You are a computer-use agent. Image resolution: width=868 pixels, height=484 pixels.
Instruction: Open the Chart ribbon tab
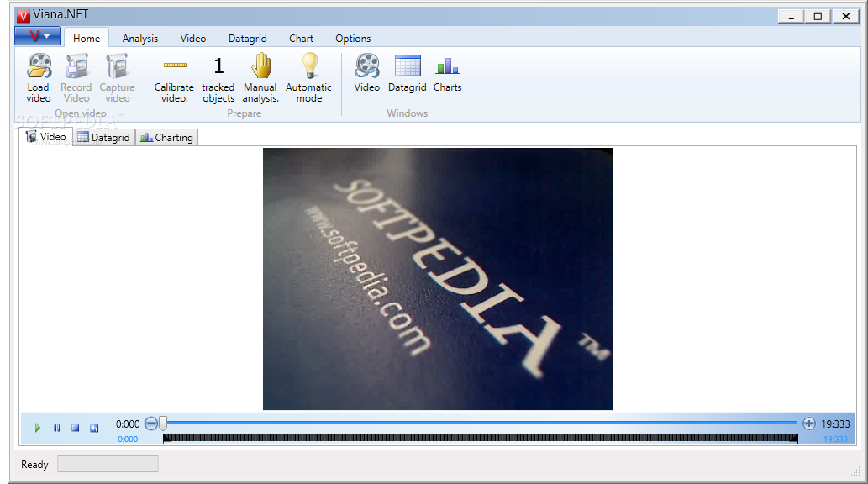pos(301,38)
